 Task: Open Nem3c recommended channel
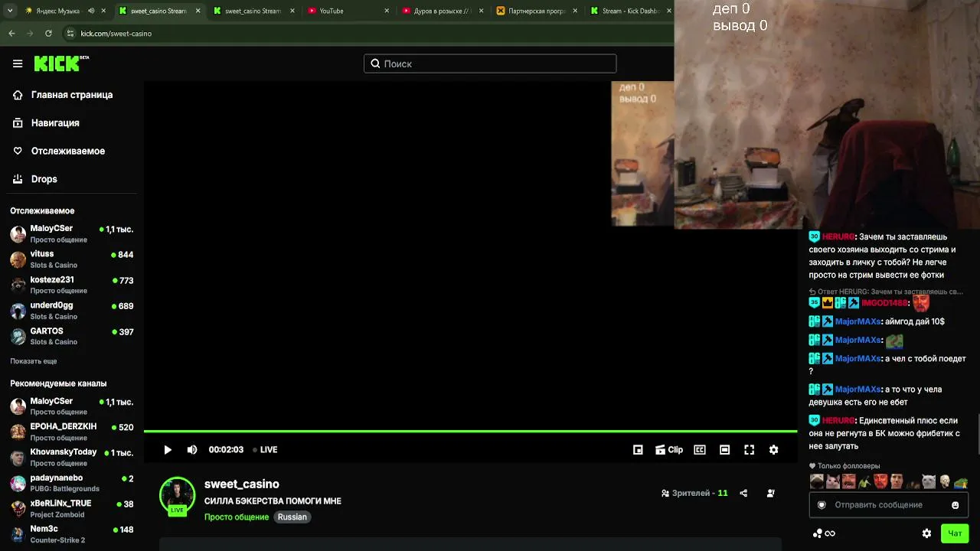pyautogui.click(x=72, y=534)
